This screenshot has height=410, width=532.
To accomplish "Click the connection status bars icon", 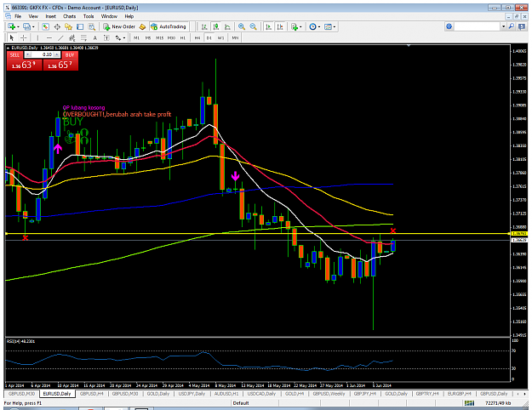I will tap(469, 403).
